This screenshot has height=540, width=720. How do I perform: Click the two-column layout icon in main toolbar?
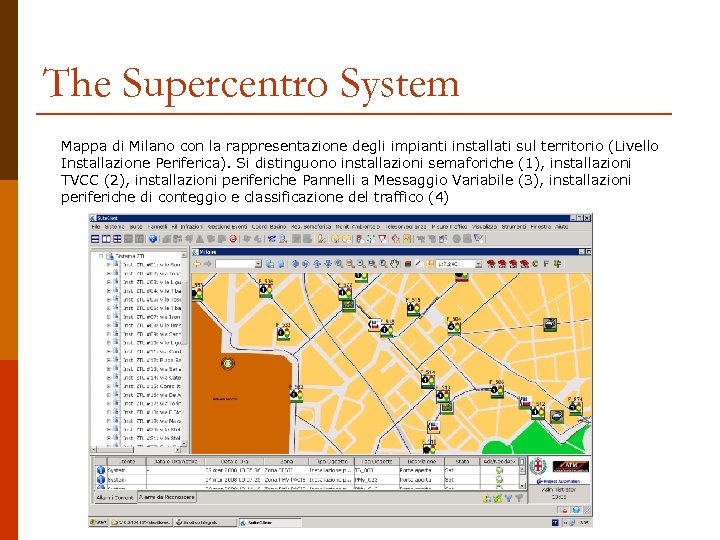[106, 239]
